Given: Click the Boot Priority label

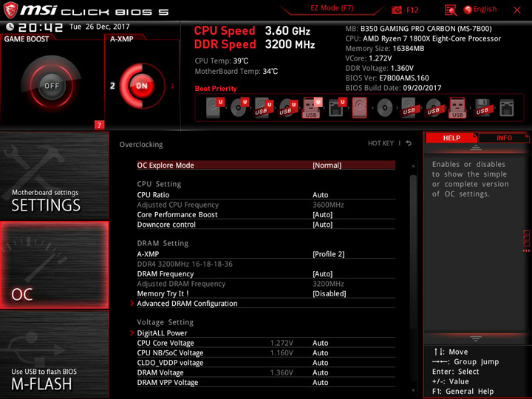Looking at the screenshot, I should (216, 88).
